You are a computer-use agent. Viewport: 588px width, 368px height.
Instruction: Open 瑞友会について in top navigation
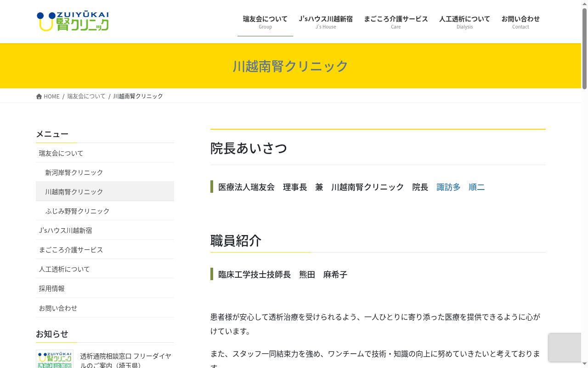[x=265, y=22]
